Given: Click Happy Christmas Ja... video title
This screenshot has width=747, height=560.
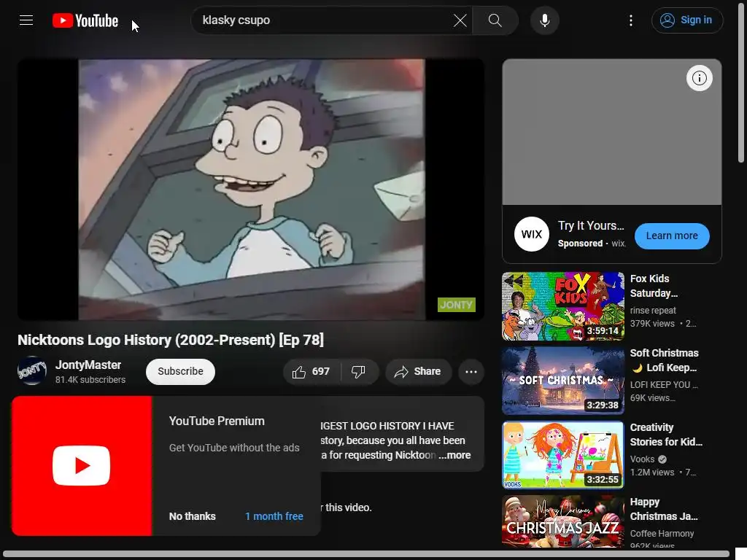Looking at the screenshot, I should coord(664,509).
